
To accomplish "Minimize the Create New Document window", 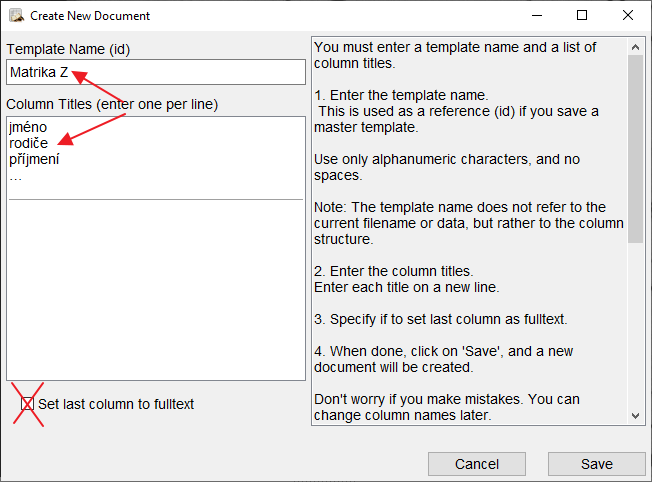I will 536,15.
